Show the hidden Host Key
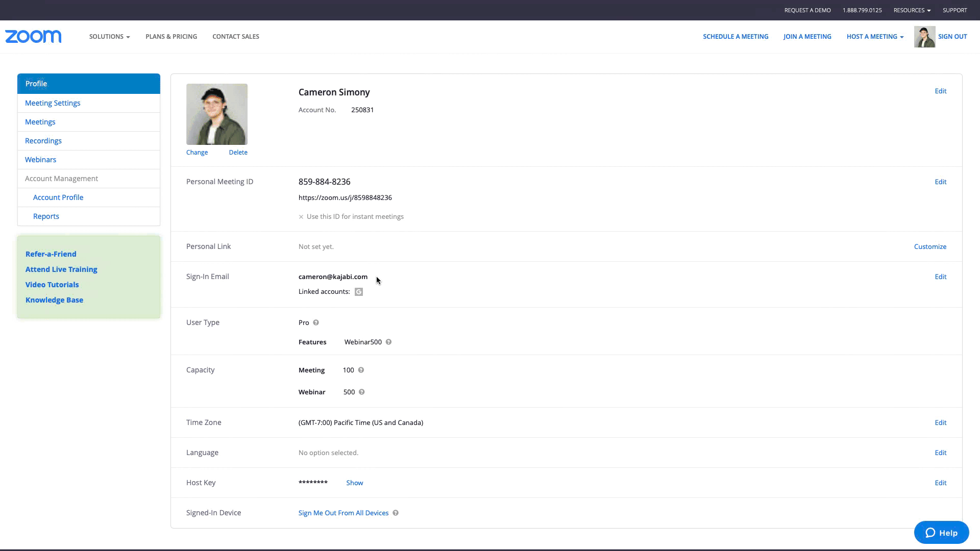This screenshot has height=551, width=980. (x=354, y=483)
